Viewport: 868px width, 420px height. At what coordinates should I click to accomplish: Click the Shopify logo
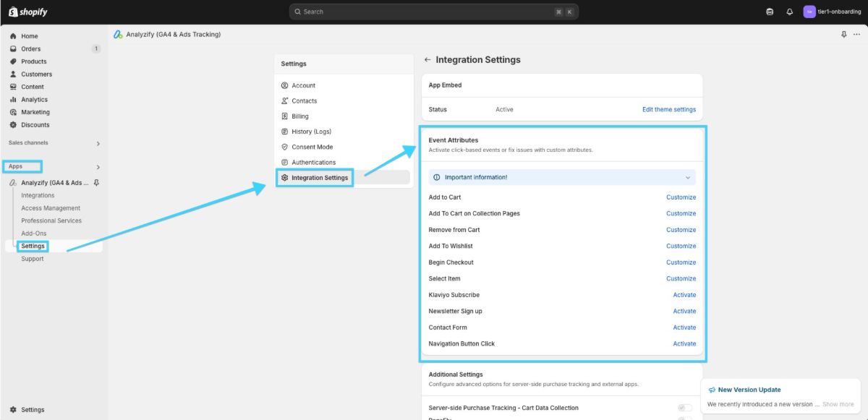(28, 12)
